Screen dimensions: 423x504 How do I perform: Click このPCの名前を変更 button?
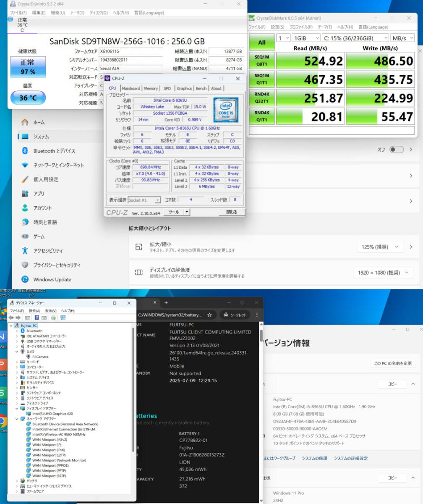(393, 363)
